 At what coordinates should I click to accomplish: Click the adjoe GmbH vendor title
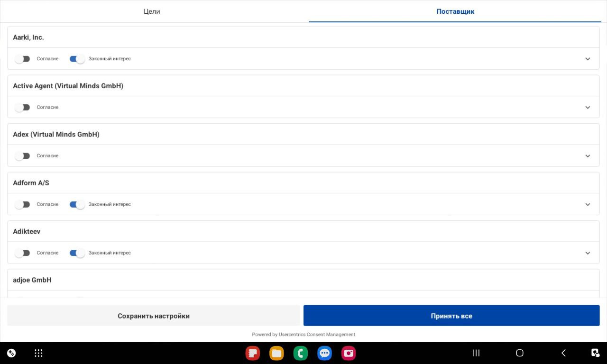32,280
